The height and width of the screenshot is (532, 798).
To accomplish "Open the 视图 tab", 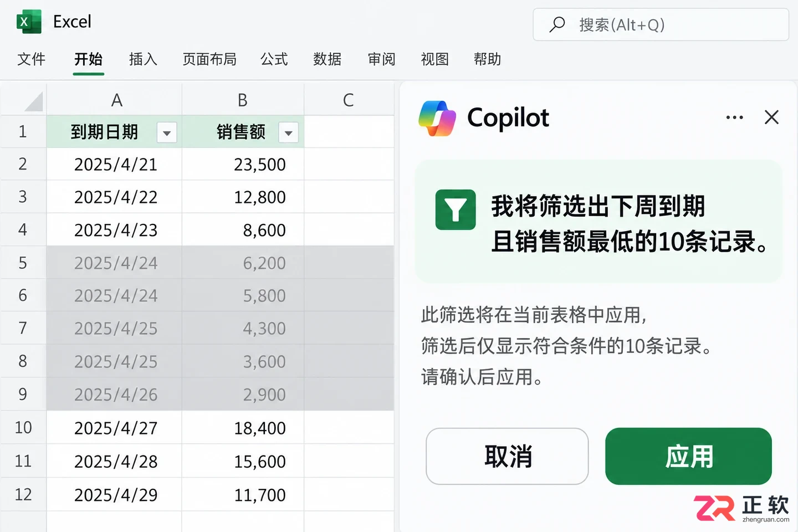I will [x=434, y=59].
